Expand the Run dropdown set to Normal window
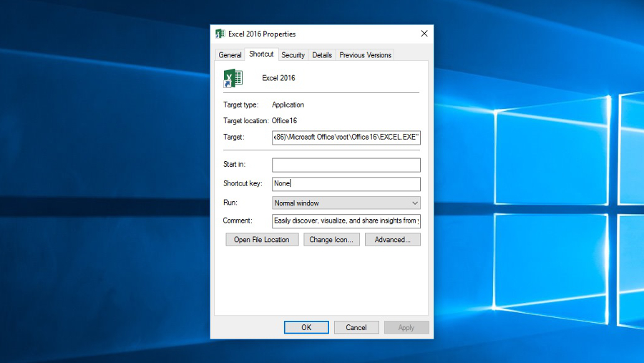Viewport: 644px width, 363px height. [346, 203]
